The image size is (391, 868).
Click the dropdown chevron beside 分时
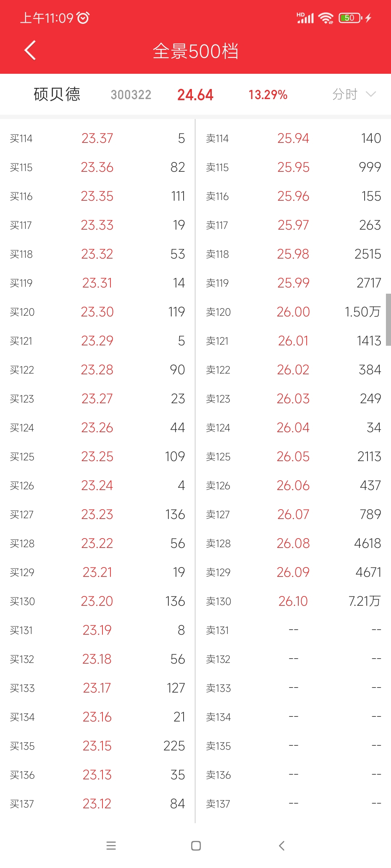click(x=371, y=94)
